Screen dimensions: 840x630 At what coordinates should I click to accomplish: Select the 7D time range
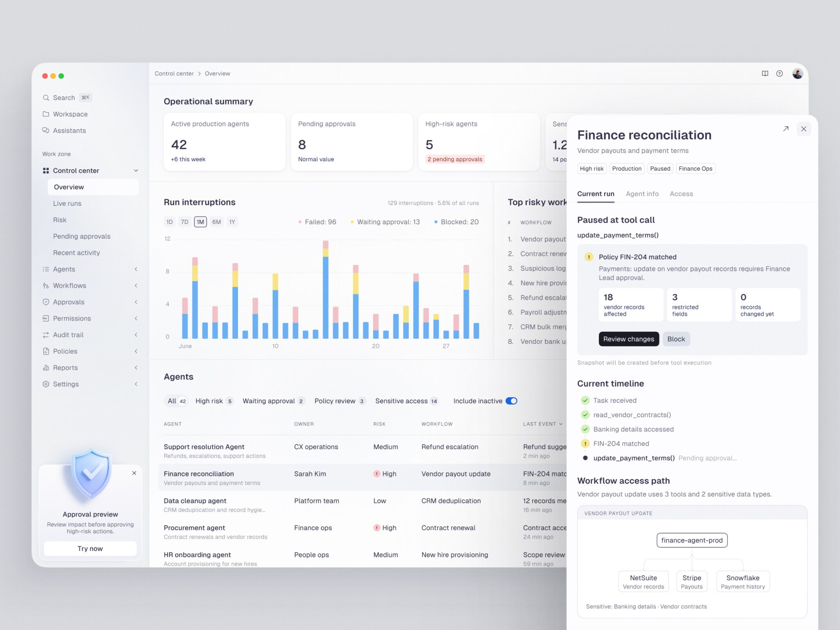[185, 222]
